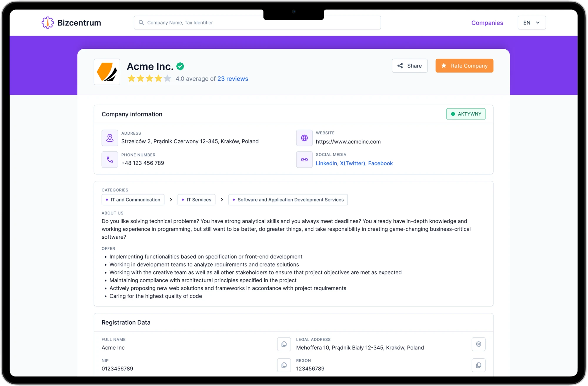Image resolution: width=588 pixels, height=386 pixels.
Task: Focus the Company Name, Tax Identifier search field
Action: (257, 23)
